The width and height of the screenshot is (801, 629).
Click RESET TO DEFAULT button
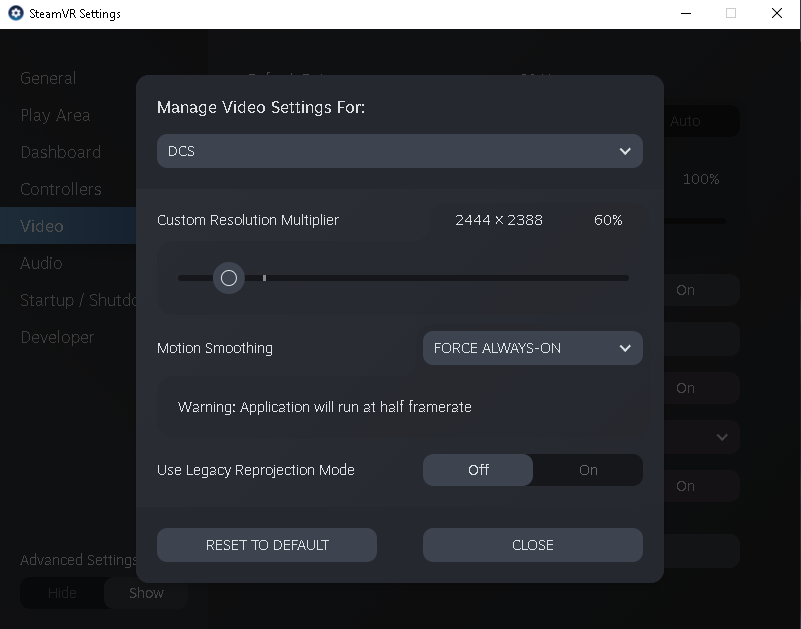(267, 545)
